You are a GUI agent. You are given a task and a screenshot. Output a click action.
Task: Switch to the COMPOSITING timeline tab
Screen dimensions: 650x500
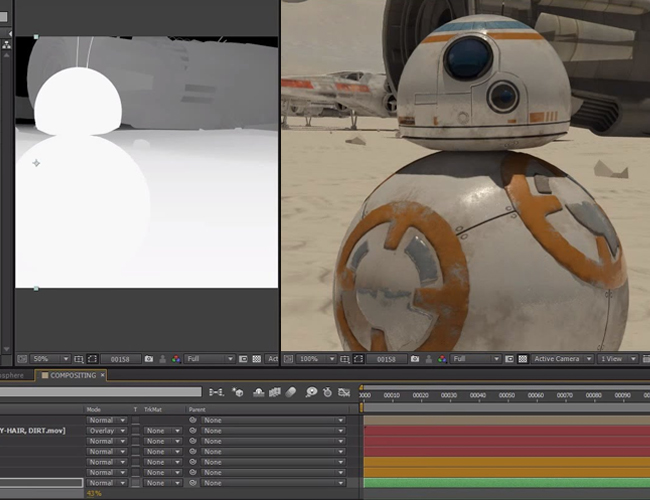(73, 375)
